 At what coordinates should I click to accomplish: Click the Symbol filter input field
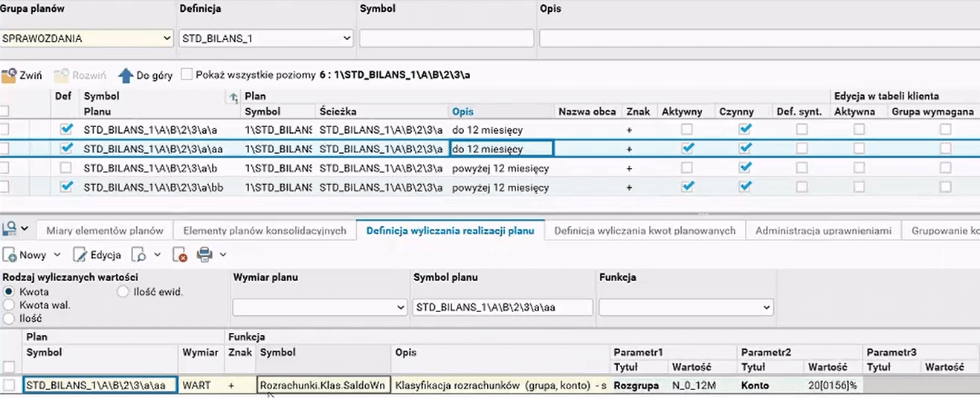[446, 38]
